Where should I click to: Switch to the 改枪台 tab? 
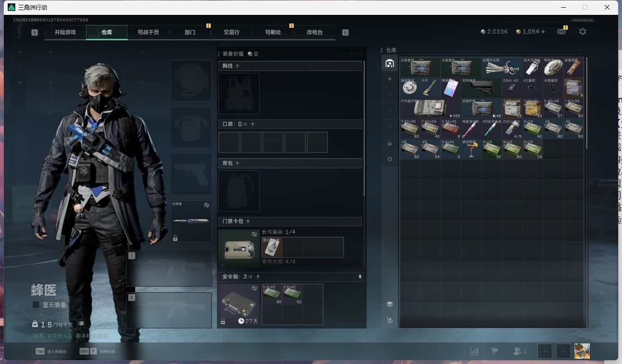coord(314,32)
